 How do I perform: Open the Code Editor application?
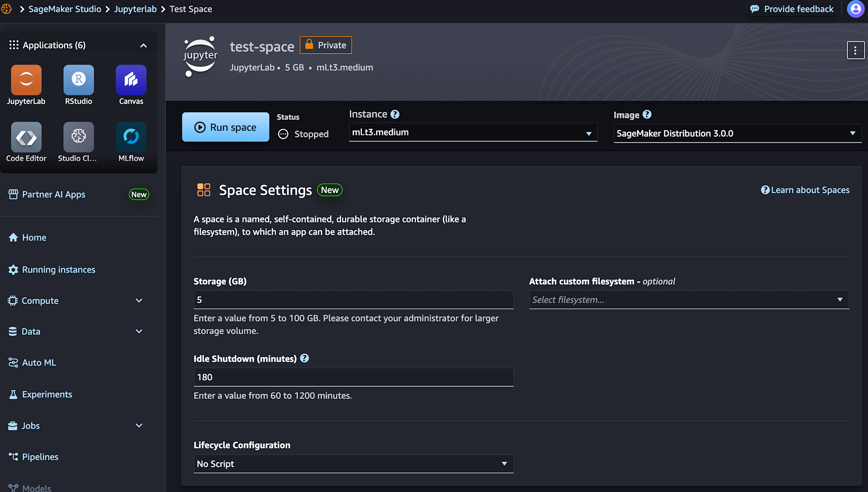[26, 137]
